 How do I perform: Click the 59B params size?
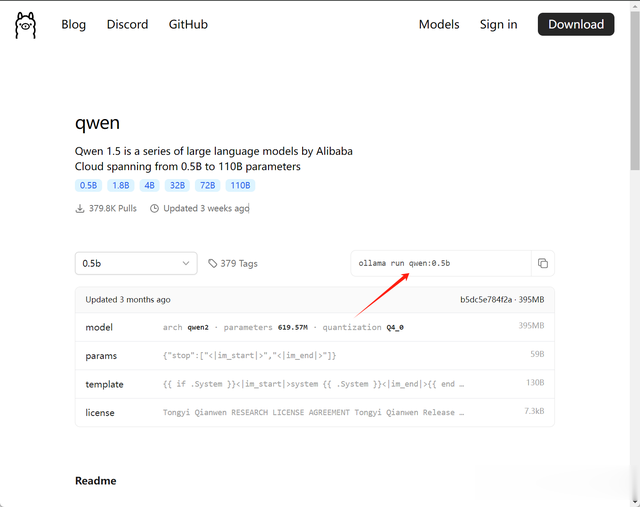pos(537,354)
